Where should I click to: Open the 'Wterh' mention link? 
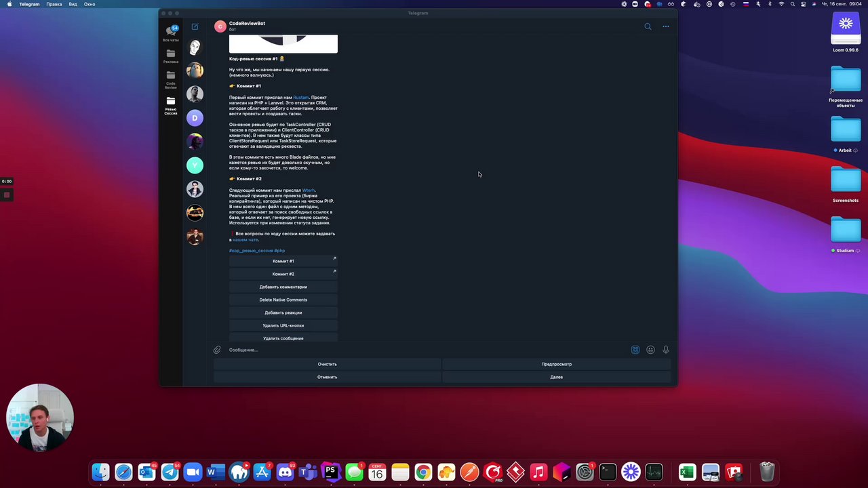point(309,190)
